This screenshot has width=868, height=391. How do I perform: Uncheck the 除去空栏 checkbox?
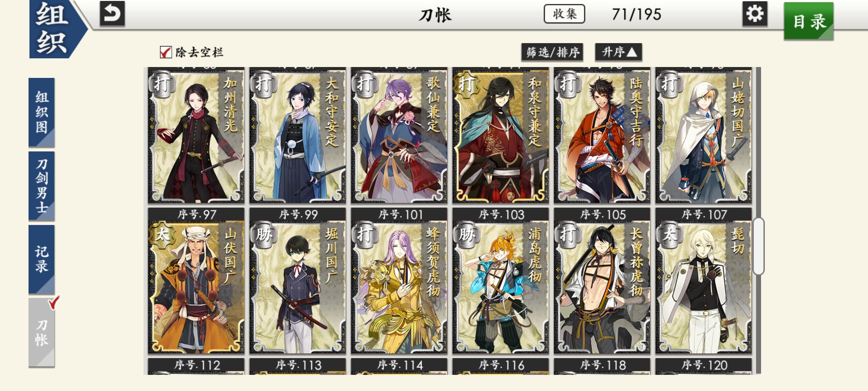pos(166,52)
